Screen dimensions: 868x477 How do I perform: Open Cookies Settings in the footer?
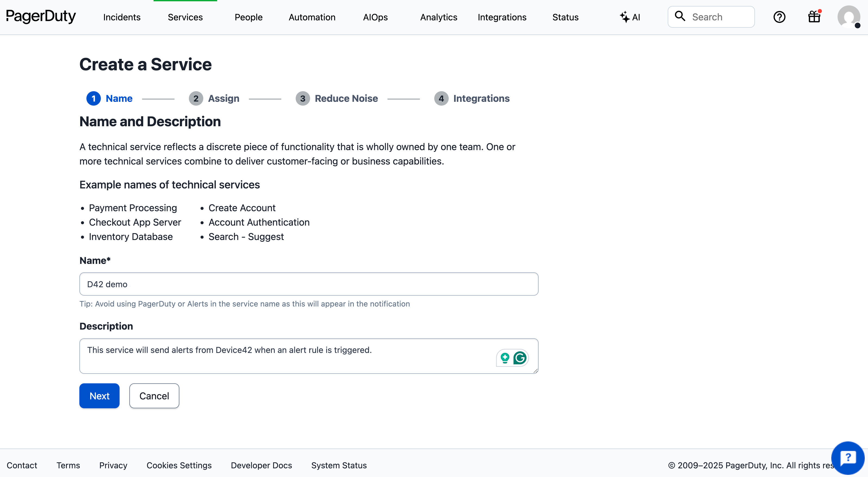[x=179, y=465]
